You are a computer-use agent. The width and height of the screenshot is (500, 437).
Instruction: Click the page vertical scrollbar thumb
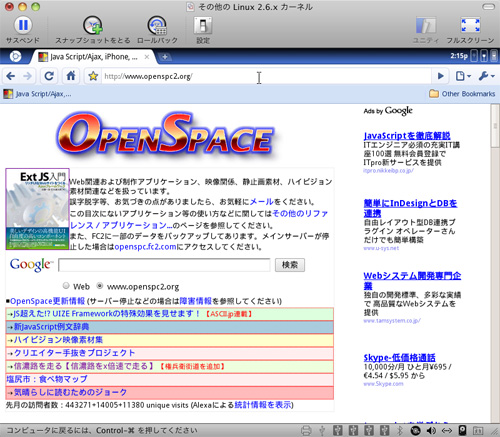pyautogui.click(x=495, y=126)
